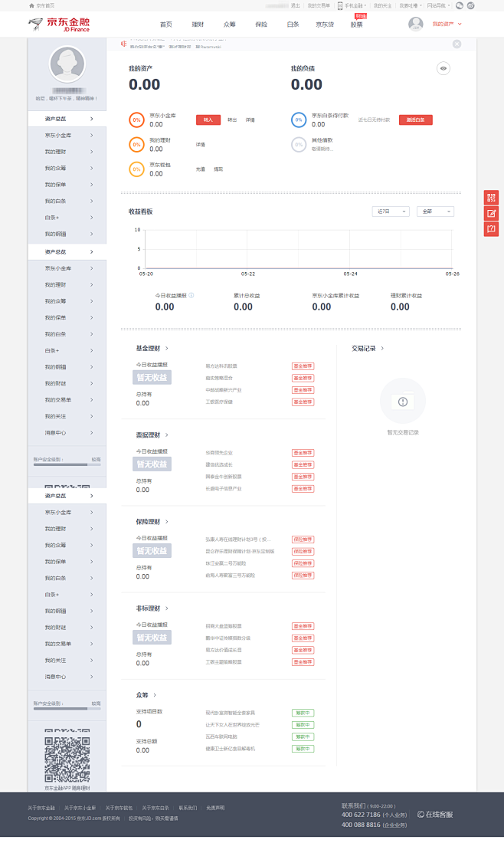Click the 基金推荐 tag for 工银医疗保健
The width and height of the screenshot is (504, 843).
(303, 402)
